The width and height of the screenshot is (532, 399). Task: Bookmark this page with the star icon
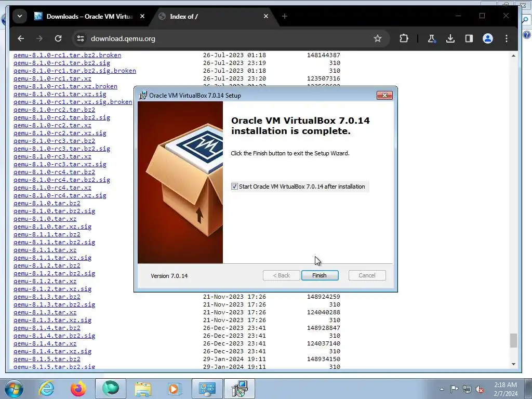click(378, 38)
